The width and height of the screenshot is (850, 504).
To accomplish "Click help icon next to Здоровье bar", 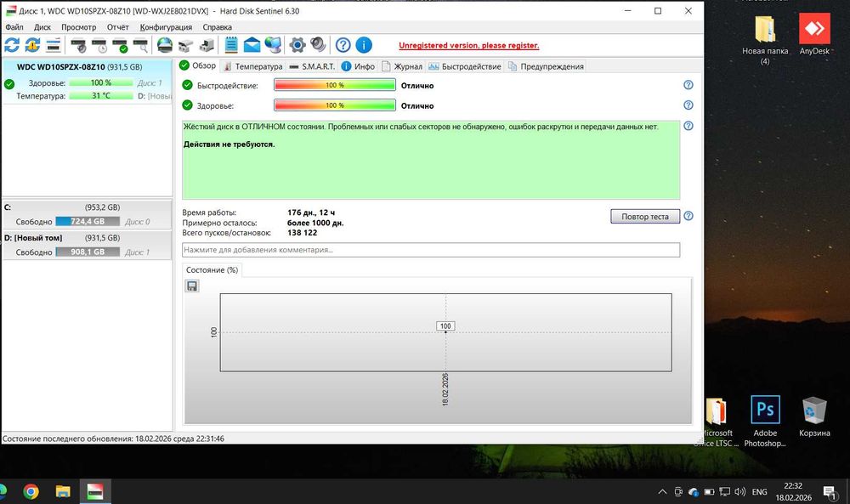I will pos(688,105).
